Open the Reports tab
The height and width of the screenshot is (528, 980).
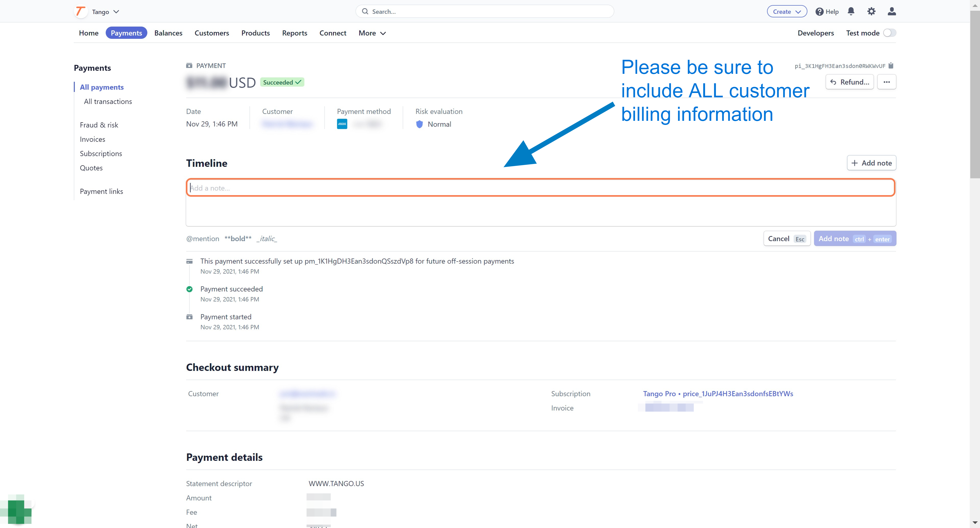(x=294, y=33)
